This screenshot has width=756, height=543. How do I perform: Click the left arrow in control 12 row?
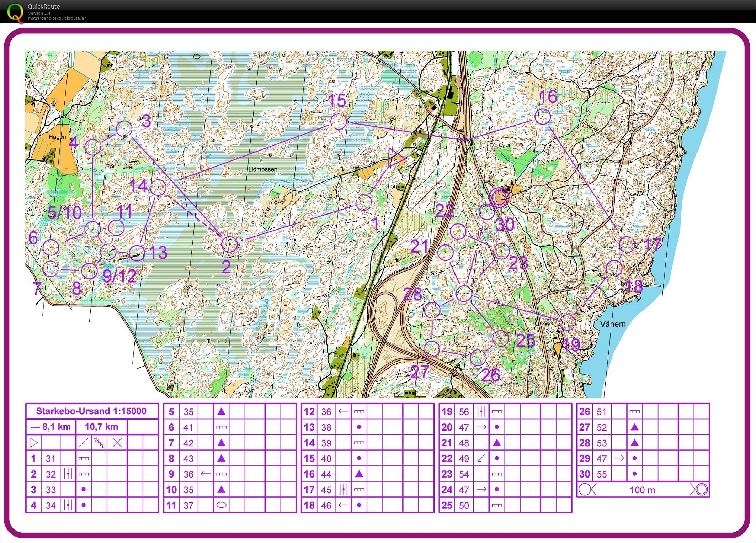tap(343, 411)
